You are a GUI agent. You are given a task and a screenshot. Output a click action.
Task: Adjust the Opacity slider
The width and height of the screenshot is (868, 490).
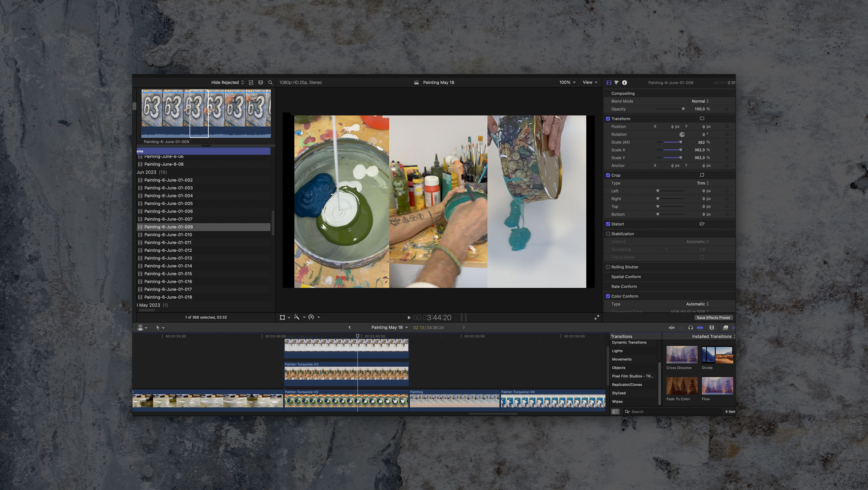pyautogui.click(x=671, y=109)
